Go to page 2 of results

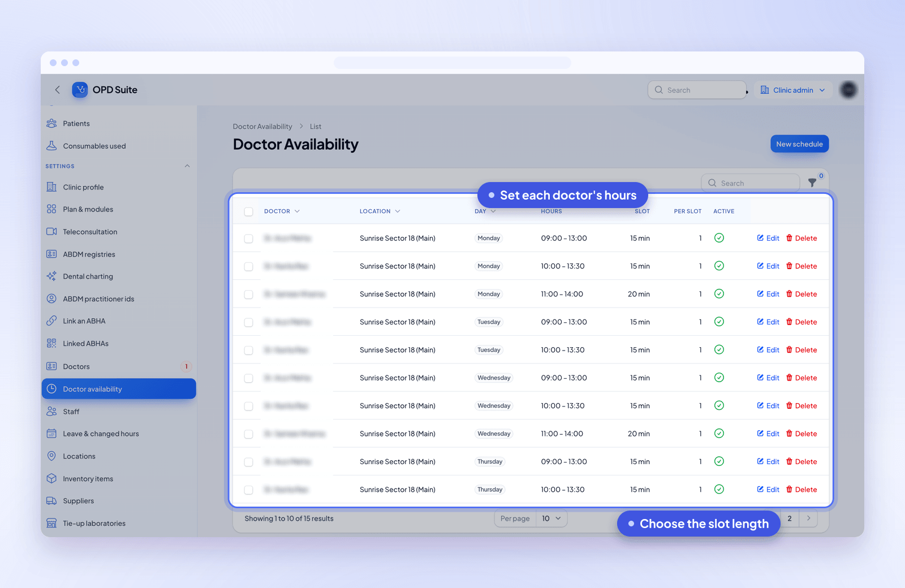pyautogui.click(x=790, y=518)
